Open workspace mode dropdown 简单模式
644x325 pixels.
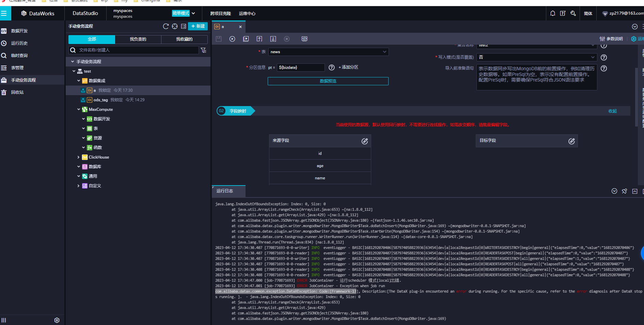[184, 13]
